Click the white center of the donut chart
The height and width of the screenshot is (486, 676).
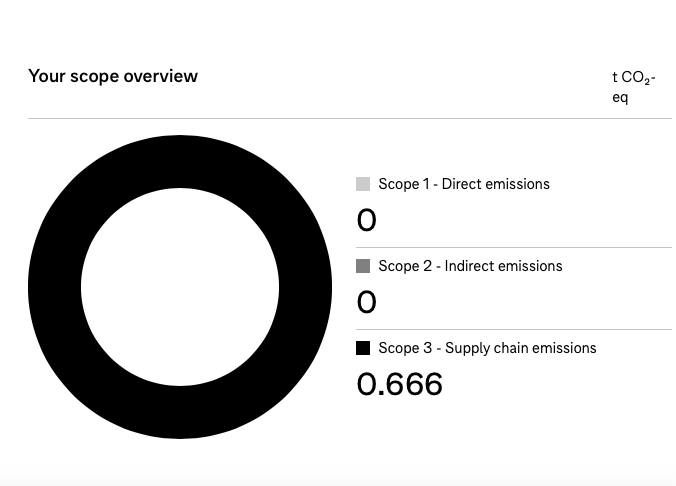tap(180, 287)
